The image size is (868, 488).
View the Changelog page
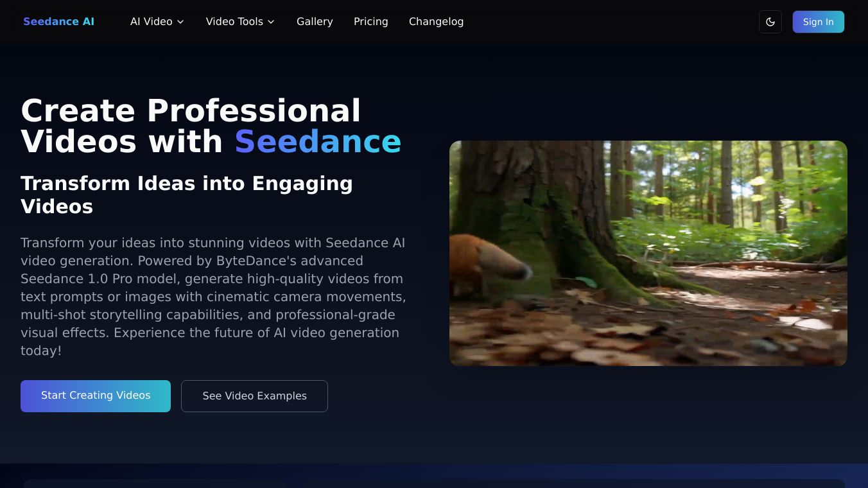436,22
